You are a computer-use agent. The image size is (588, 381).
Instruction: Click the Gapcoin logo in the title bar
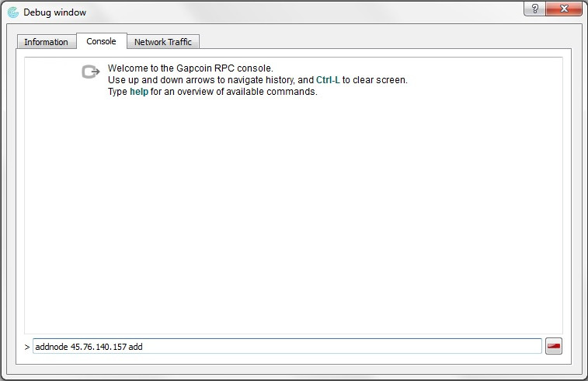(13, 12)
